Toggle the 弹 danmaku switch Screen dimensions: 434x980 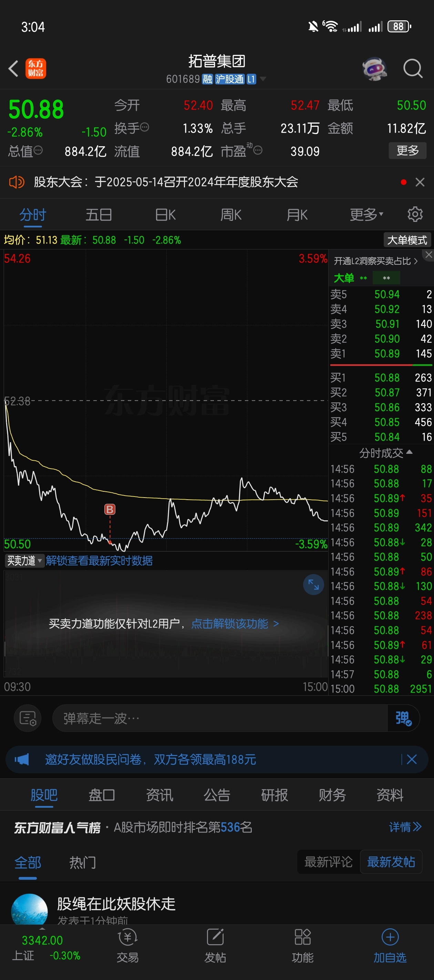[403, 718]
